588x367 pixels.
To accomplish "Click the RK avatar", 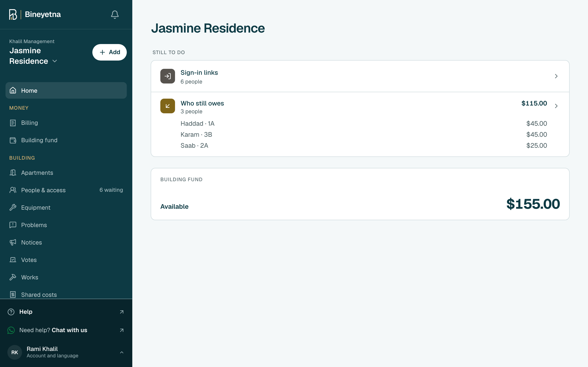I will [x=14, y=352].
